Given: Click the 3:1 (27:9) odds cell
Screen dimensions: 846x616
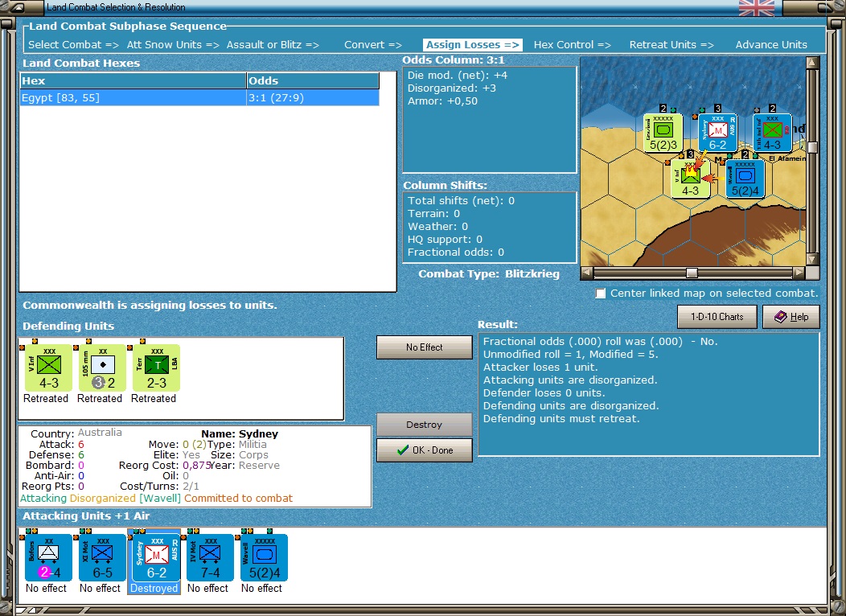Looking at the screenshot, I should [x=312, y=97].
